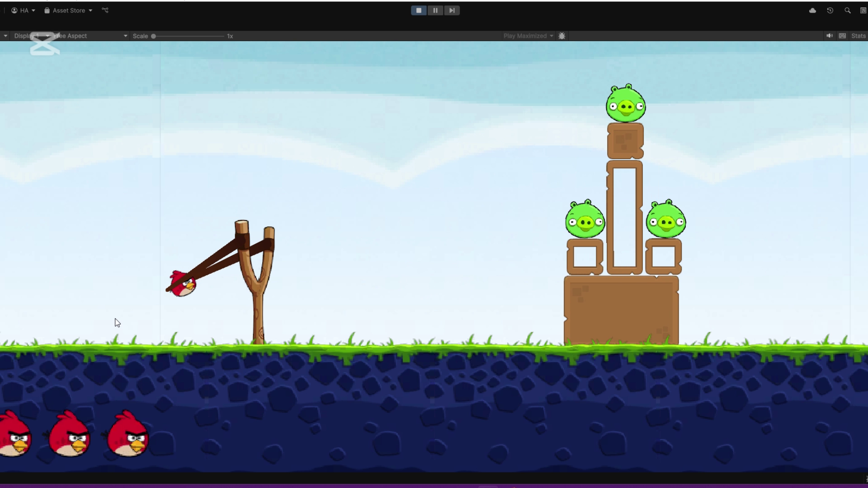Viewport: 868px width, 488px height.
Task: Stop play mode with the stop button
Action: (419, 10)
